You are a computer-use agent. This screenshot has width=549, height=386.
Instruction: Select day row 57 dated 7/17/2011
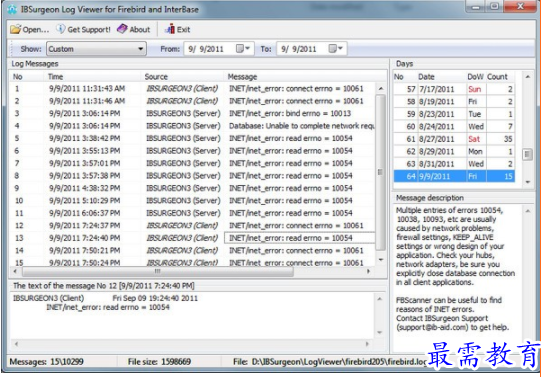[x=454, y=89]
